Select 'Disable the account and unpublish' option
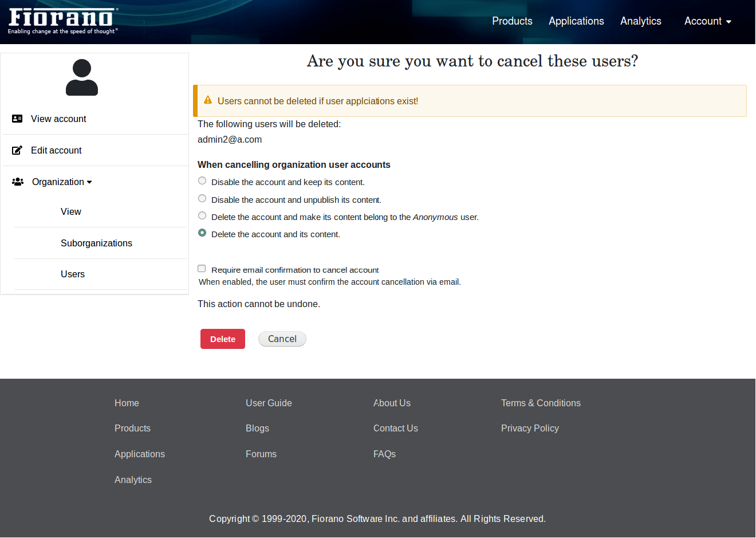Image resolution: width=756 pixels, height=538 pixels. coord(202,199)
